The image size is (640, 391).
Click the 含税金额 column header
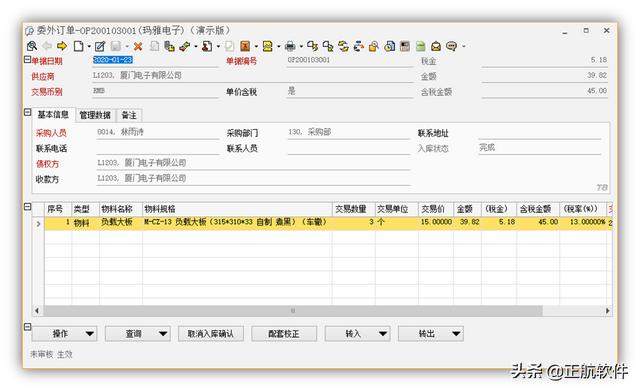coord(538,209)
